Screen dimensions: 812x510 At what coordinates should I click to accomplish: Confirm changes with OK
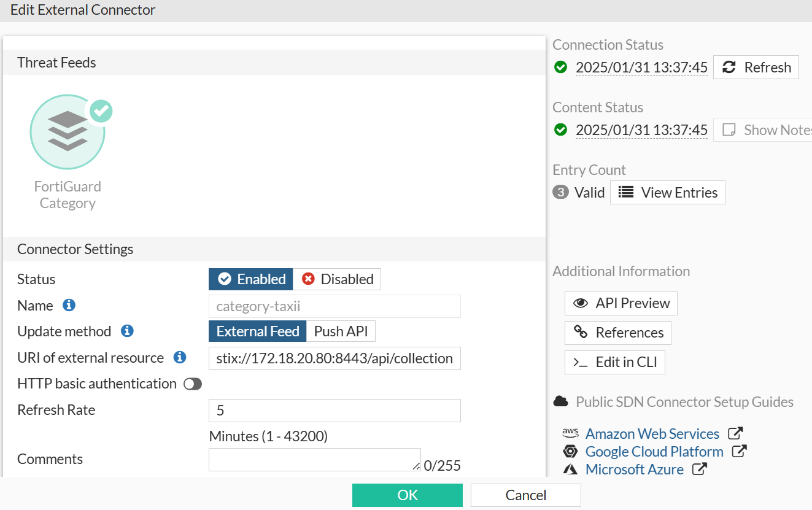pos(407,495)
